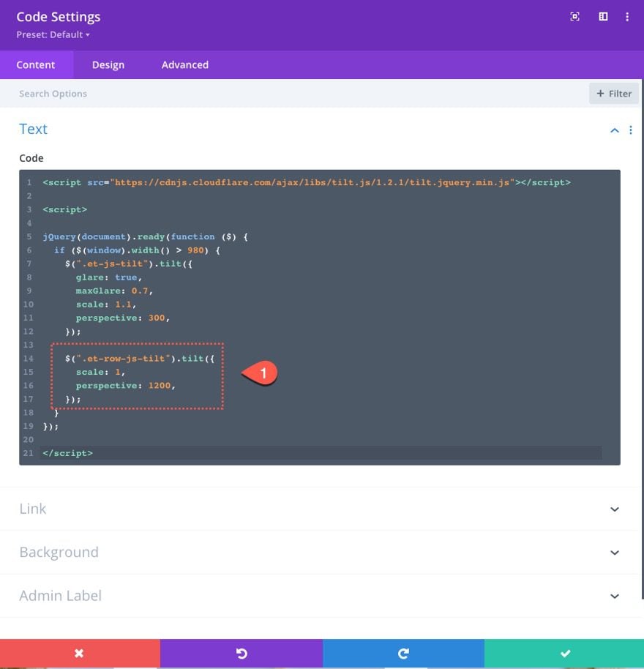The height and width of the screenshot is (669, 644).
Task: Switch to the Design tab
Action: [108, 65]
